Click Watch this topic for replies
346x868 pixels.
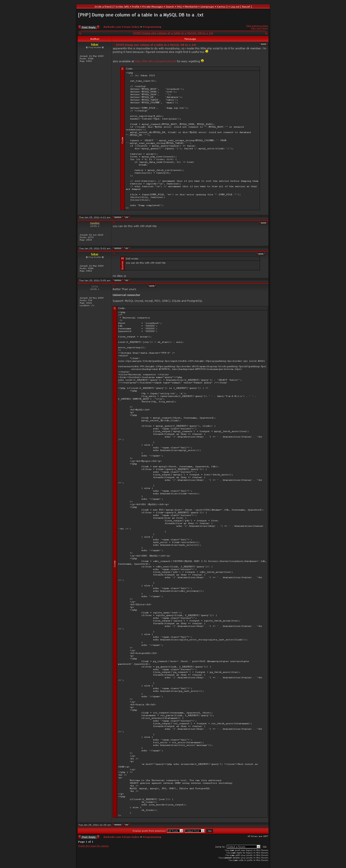[93, 846]
